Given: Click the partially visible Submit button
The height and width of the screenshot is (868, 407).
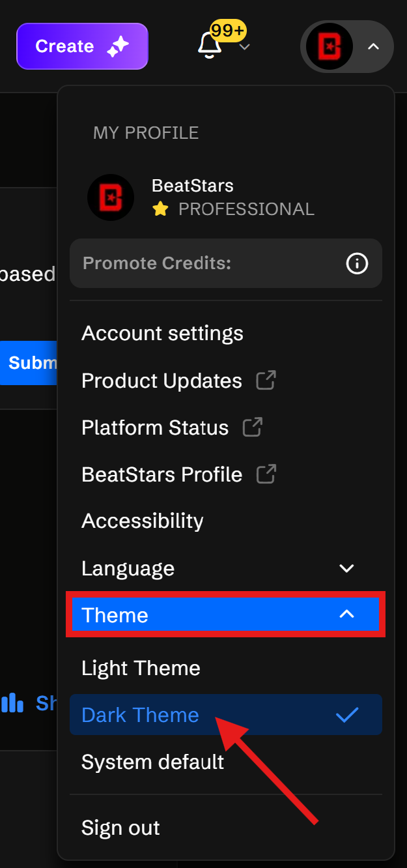Looking at the screenshot, I should coord(27,363).
